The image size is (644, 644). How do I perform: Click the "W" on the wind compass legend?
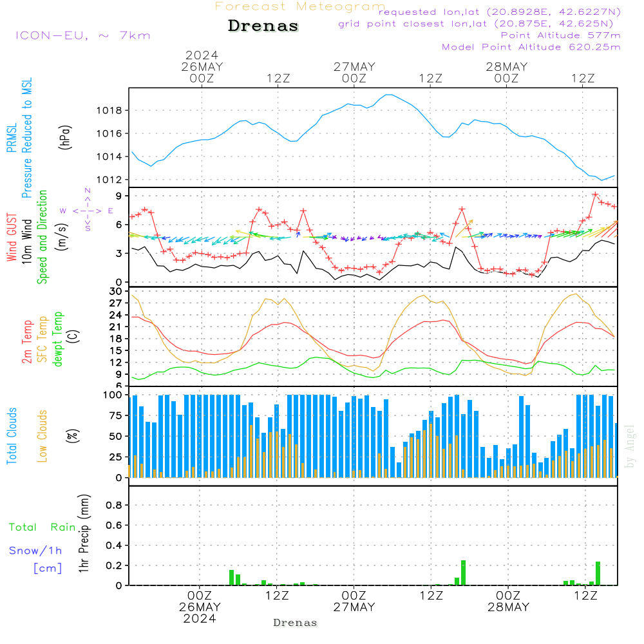[63, 211]
